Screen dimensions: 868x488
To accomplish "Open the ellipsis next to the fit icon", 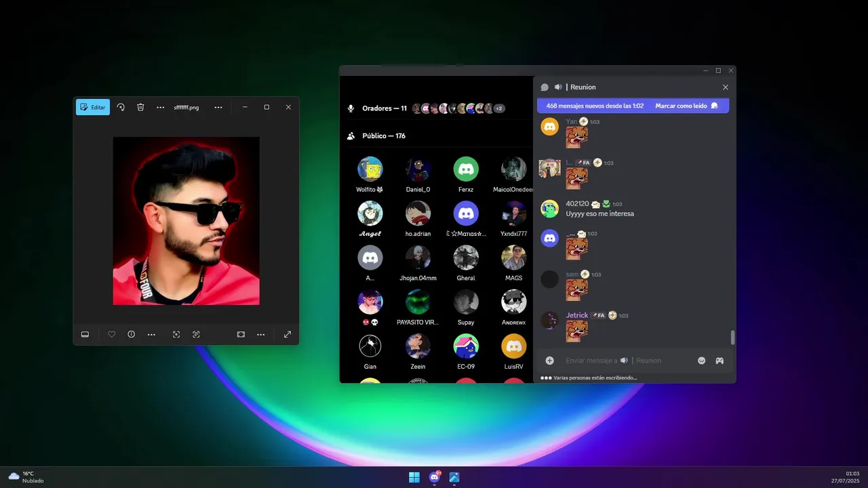I will click(x=260, y=334).
